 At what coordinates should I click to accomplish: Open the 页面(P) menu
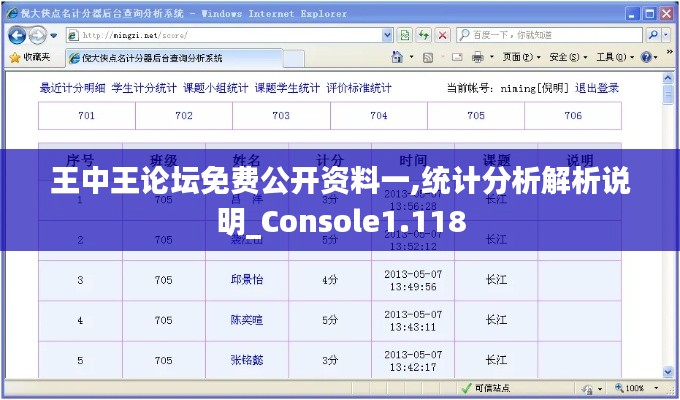(x=521, y=57)
